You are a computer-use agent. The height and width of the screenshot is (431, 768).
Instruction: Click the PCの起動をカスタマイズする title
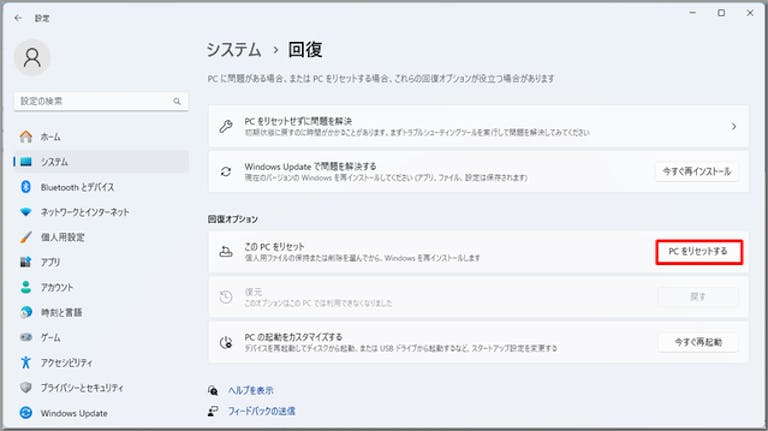coord(293,337)
